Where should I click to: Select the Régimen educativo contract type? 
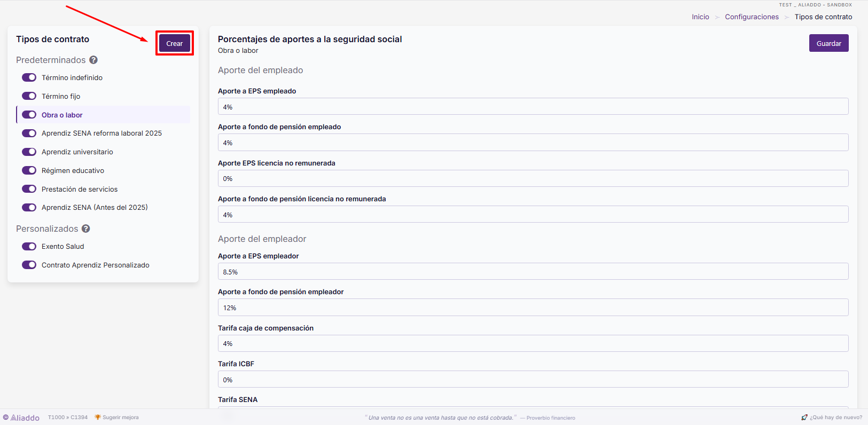(x=73, y=170)
